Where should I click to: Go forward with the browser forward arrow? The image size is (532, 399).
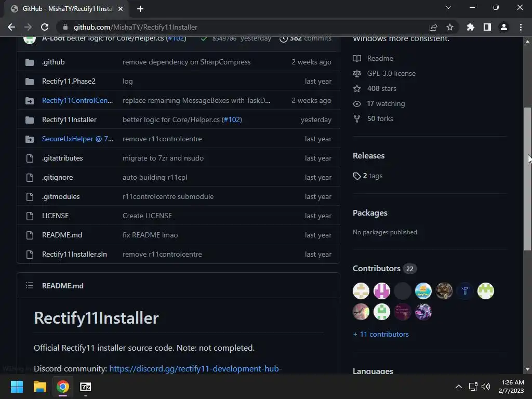click(x=28, y=27)
